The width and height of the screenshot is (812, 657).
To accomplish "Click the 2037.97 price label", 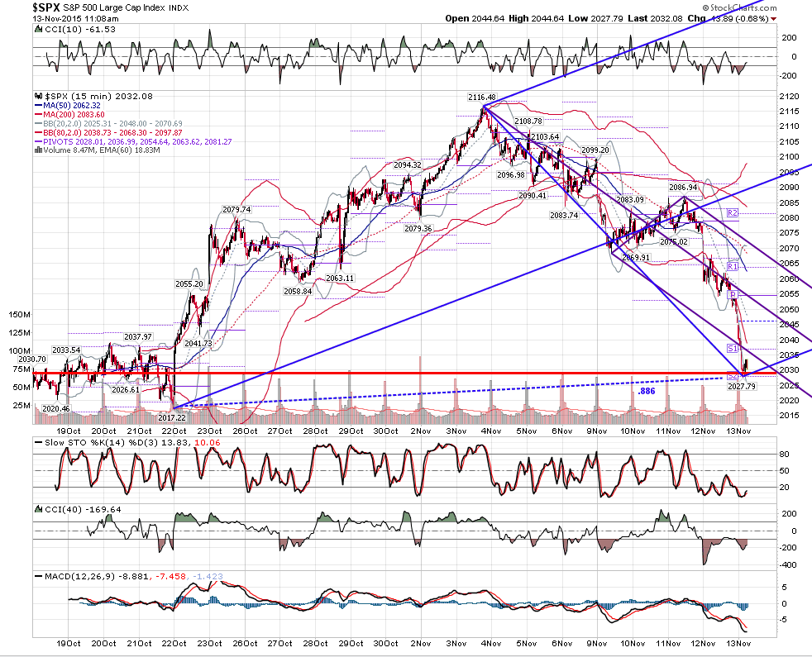I will tap(138, 337).
